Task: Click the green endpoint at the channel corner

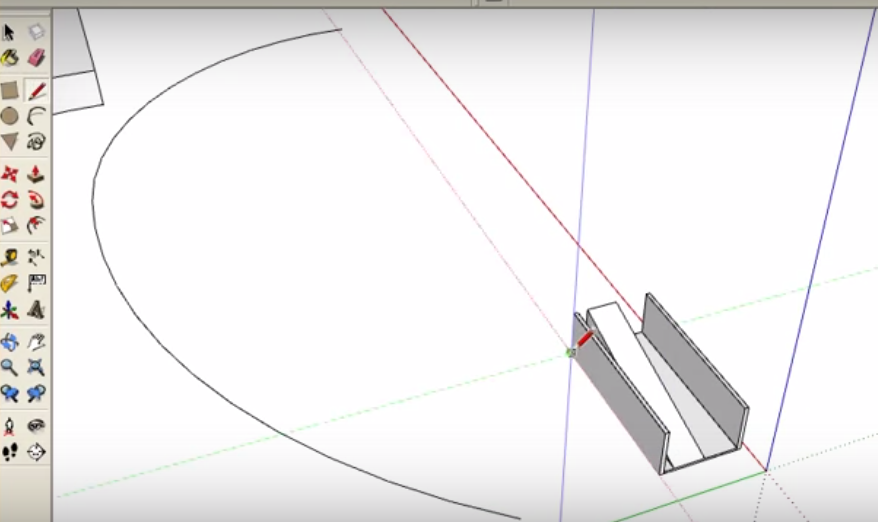Action: [570, 352]
